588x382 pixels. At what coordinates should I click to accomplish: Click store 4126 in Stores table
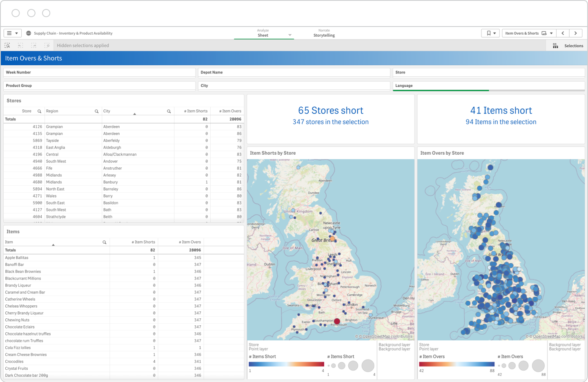coord(38,127)
